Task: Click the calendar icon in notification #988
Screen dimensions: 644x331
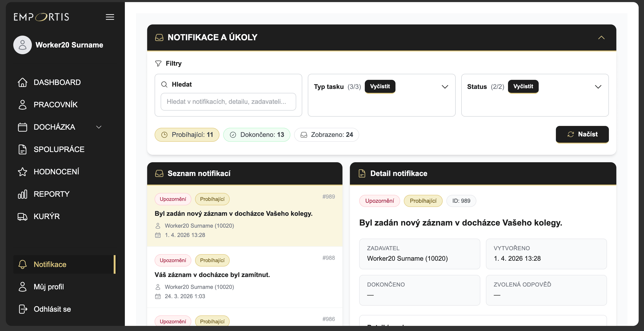Action: 158,296
